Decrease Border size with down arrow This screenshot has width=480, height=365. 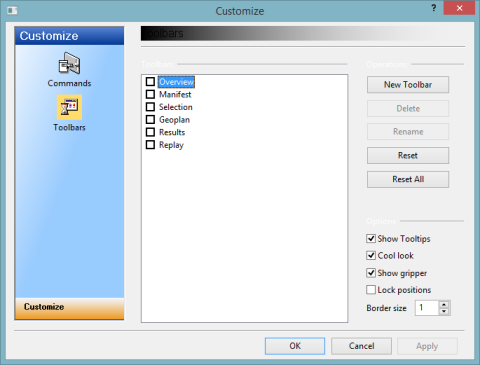444,311
